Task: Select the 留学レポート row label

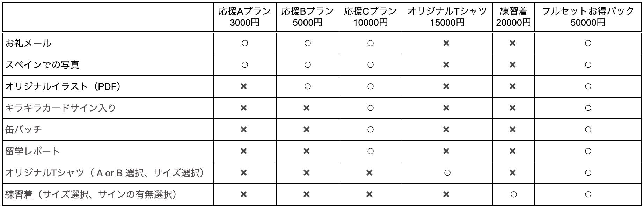Action: [x=32, y=151]
